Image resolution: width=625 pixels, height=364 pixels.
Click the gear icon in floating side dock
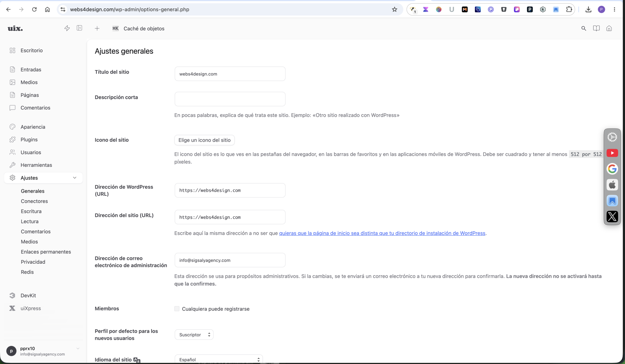coord(612,137)
